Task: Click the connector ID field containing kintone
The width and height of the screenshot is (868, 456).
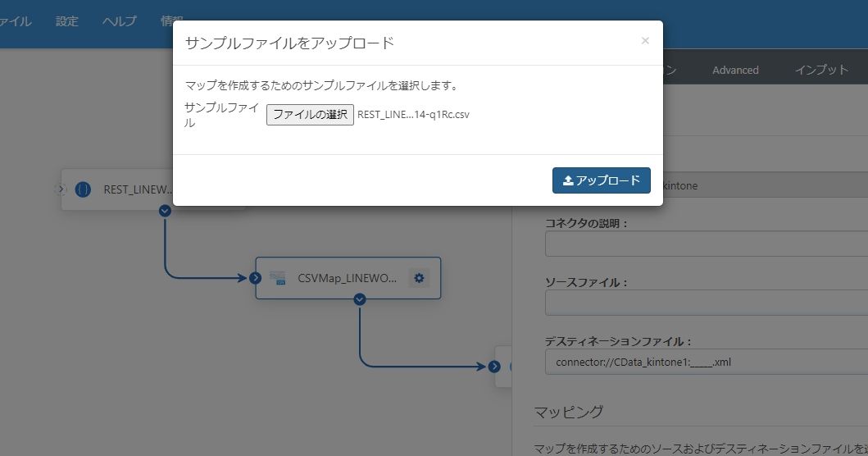Action: click(x=764, y=185)
